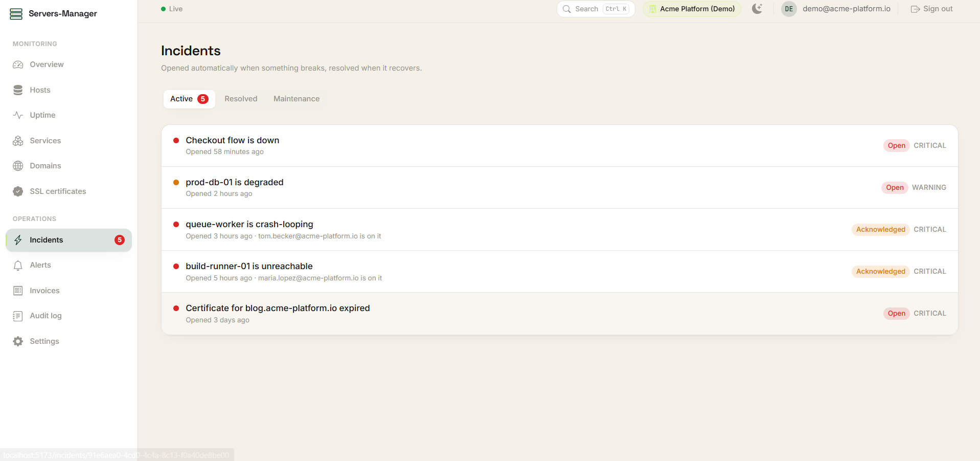The height and width of the screenshot is (461, 980).
Task: Switch to the Resolved tab
Action: 241,99
